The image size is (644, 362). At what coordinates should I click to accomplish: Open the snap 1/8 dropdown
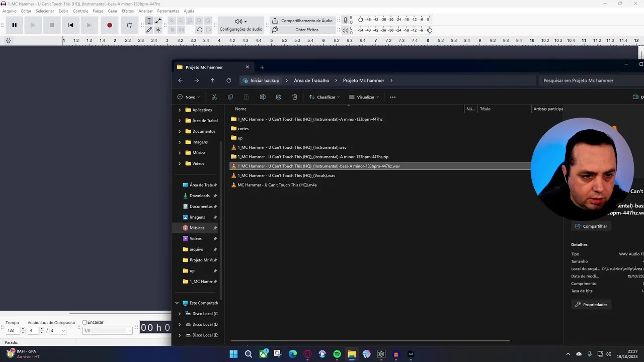108,331
